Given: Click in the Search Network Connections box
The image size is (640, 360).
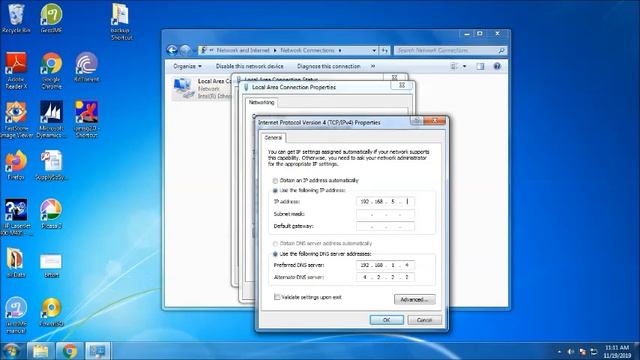Looking at the screenshot, I should (451, 50).
